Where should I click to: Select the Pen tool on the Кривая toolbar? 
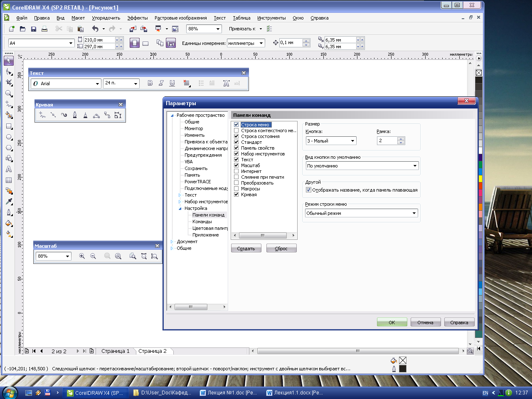[75, 115]
